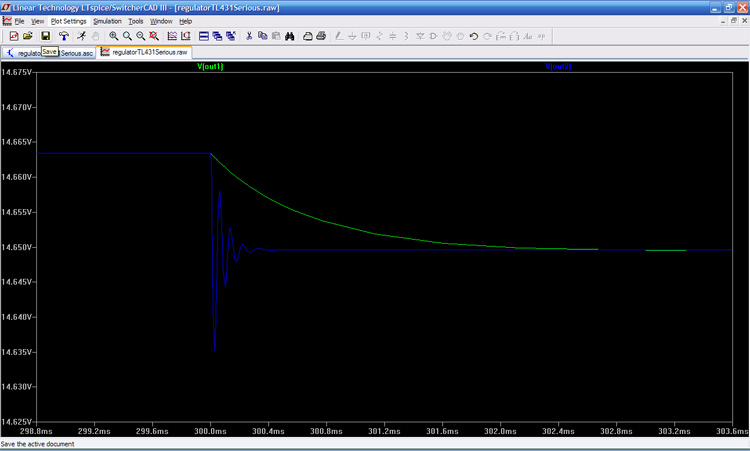Click the 300.0ms time axis label

pos(210,431)
